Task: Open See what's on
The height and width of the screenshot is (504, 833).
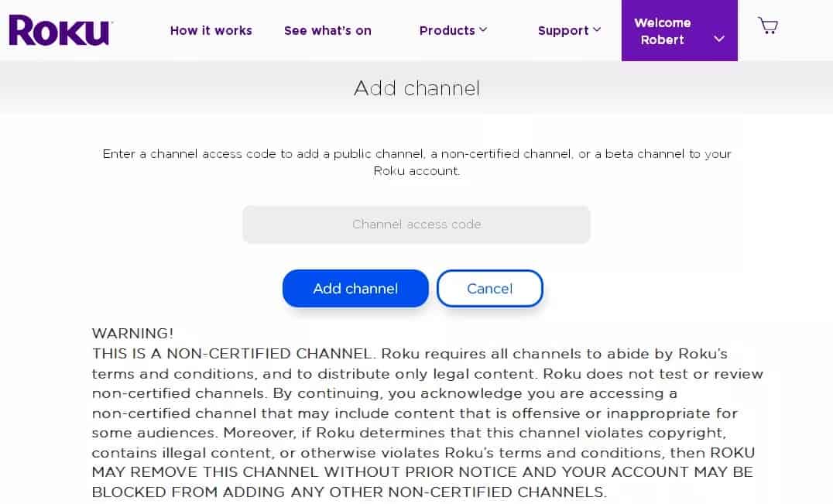Action: pyautogui.click(x=327, y=30)
